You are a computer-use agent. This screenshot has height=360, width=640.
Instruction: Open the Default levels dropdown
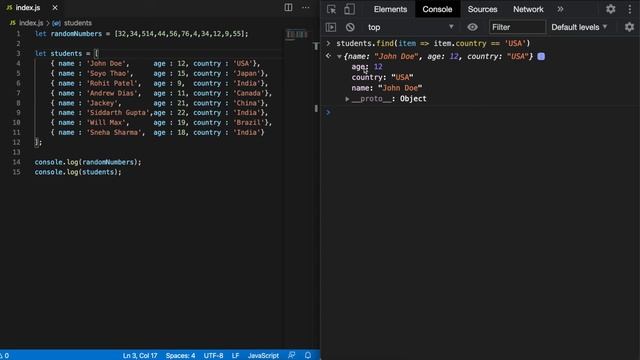click(579, 27)
